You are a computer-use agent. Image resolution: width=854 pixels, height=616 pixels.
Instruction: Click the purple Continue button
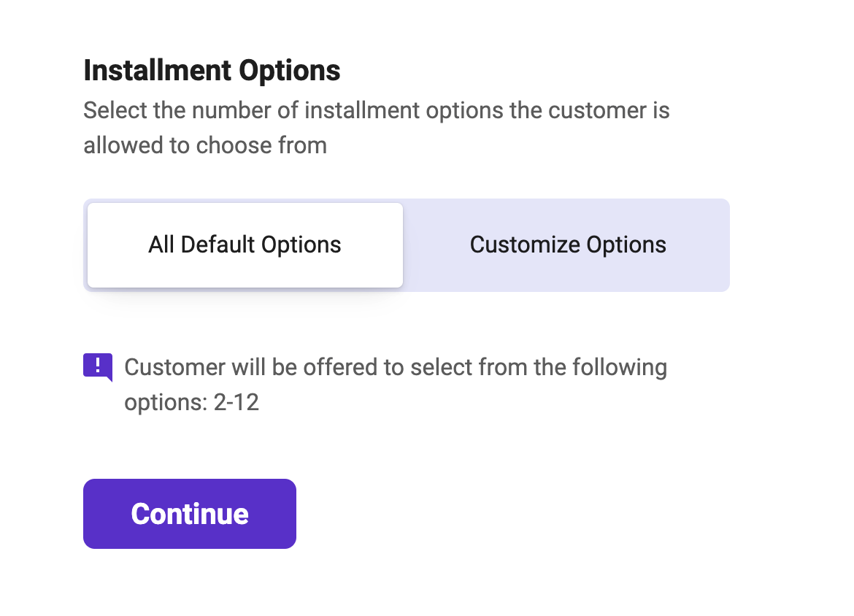pos(190,514)
